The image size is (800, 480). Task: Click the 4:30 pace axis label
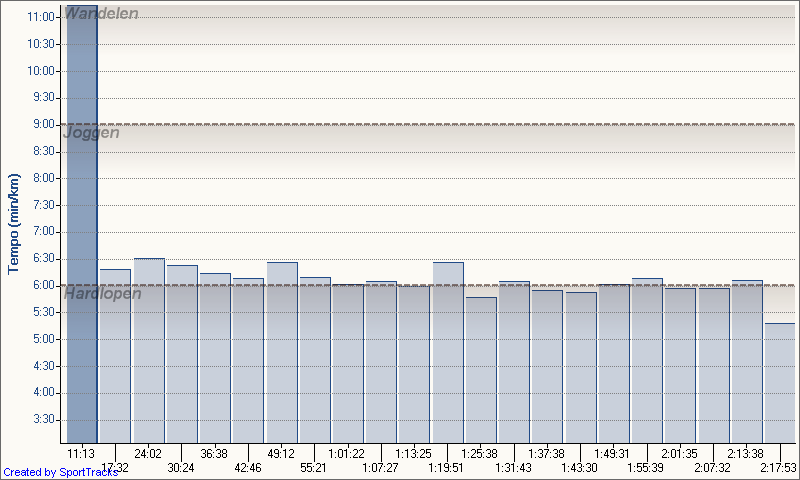(44, 366)
